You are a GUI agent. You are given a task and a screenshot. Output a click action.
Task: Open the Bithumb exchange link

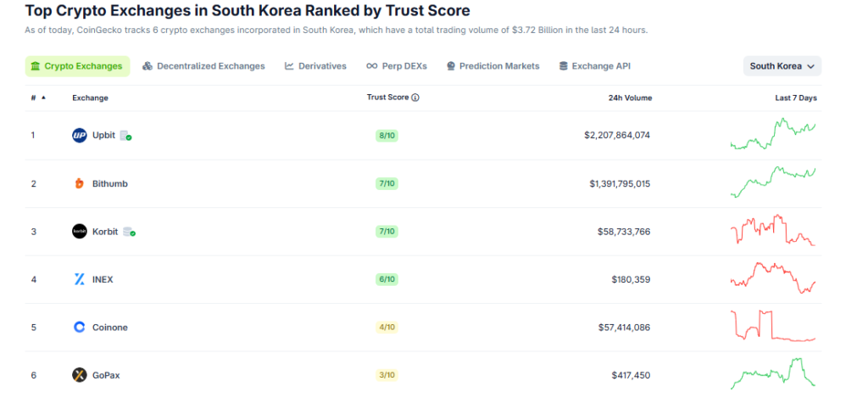pyautogui.click(x=110, y=183)
